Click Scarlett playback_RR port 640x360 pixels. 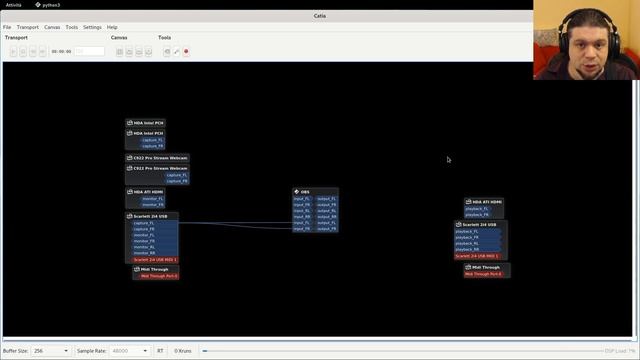(478, 249)
